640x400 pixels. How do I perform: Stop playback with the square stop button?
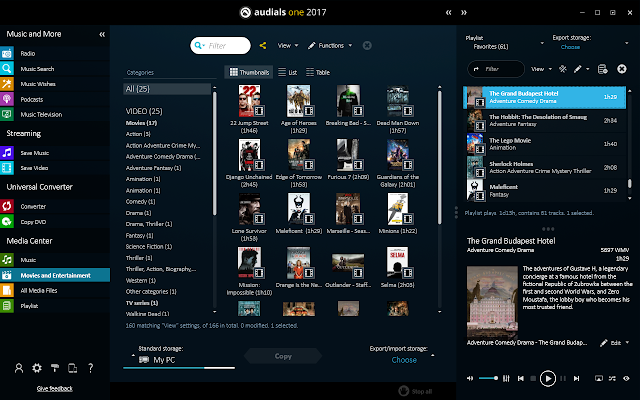(533, 378)
